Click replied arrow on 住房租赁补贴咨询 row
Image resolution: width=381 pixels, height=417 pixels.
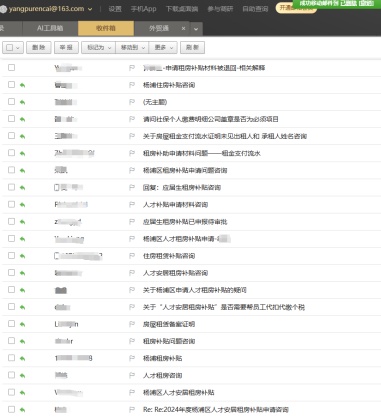[x=22, y=256]
